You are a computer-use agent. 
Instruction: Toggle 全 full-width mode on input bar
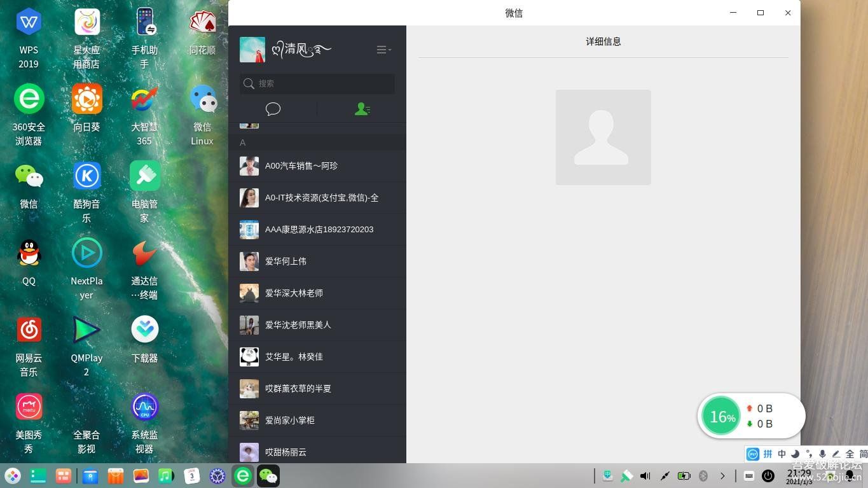[x=850, y=454]
